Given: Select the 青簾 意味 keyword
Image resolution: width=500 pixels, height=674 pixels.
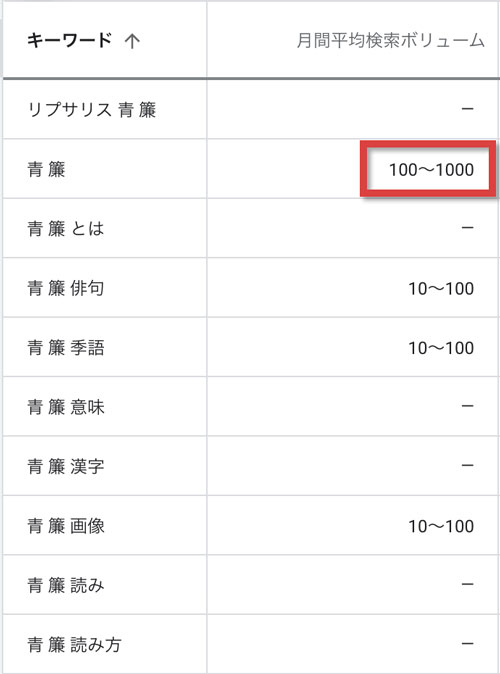Looking at the screenshot, I should [66, 407].
